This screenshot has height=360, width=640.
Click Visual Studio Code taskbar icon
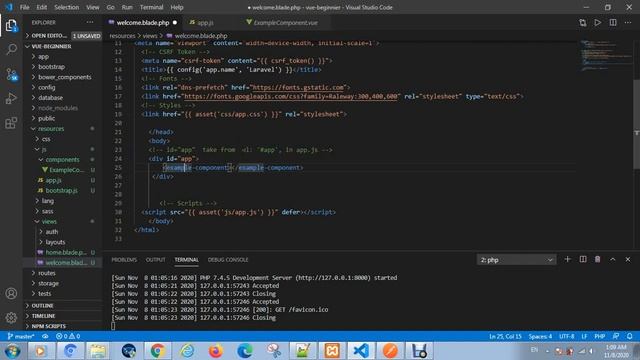[361, 351]
